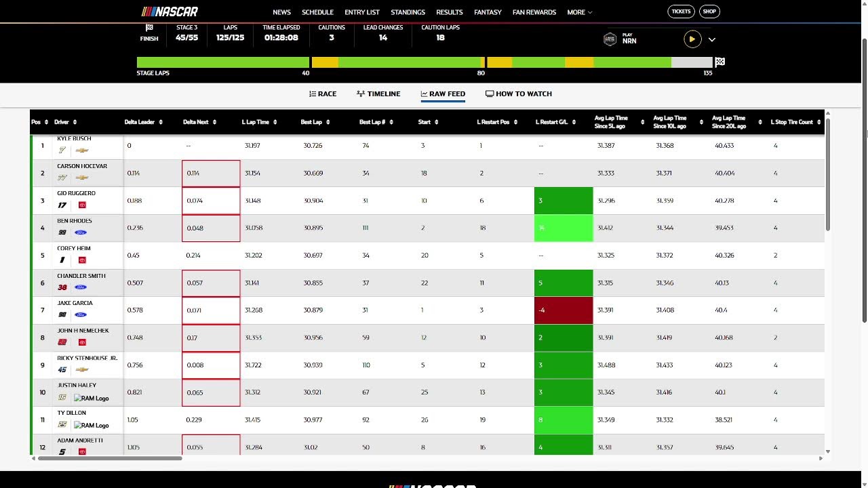Click Carson Hocevar's Chevrolet logo

point(82,178)
